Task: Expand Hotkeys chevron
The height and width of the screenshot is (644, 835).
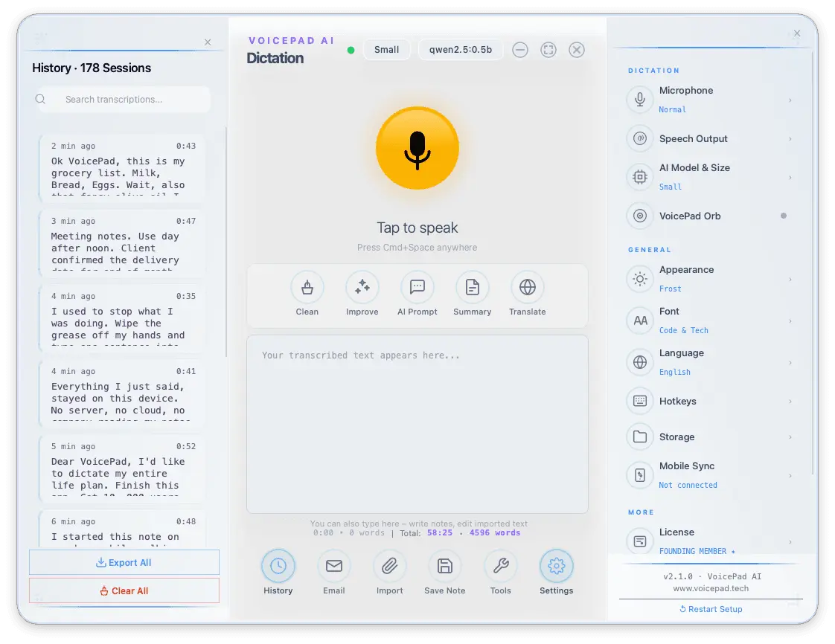Action: (x=790, y=402)
